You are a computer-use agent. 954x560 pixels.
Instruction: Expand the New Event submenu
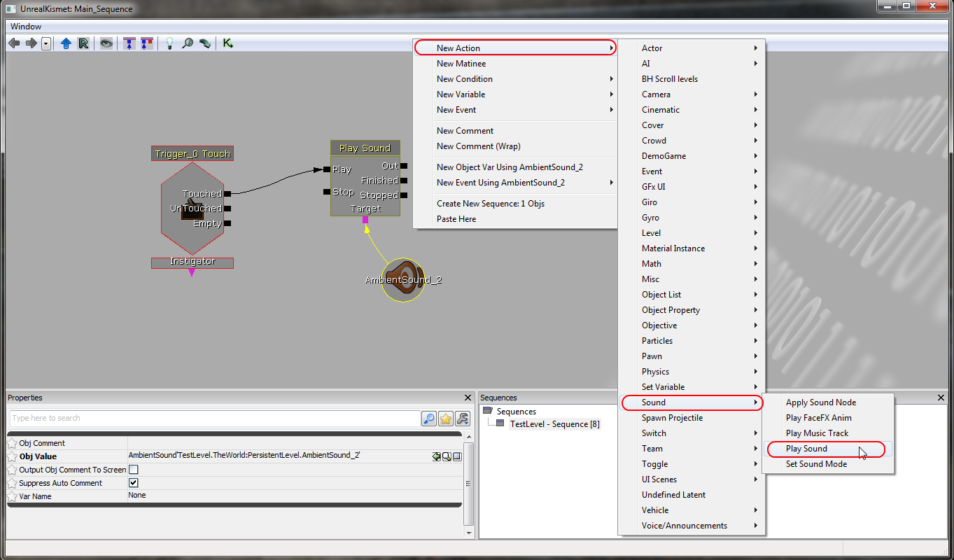click(514, 109)
